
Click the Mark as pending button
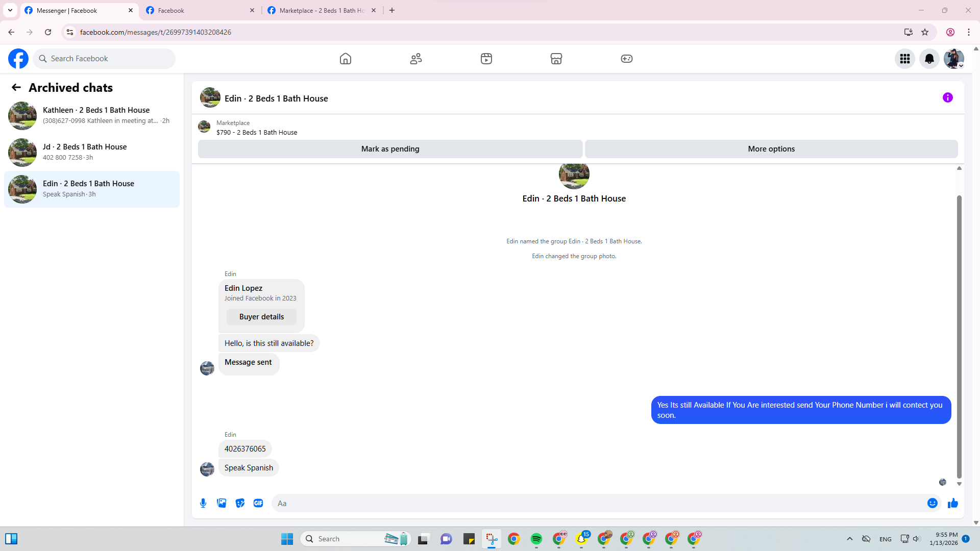390,149
